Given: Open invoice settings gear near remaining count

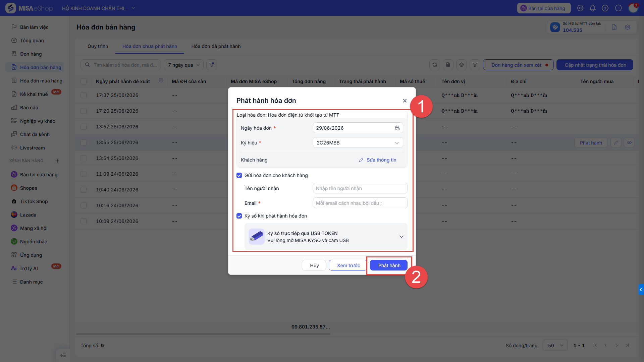Looking at the screenshot, I should 628,27.
